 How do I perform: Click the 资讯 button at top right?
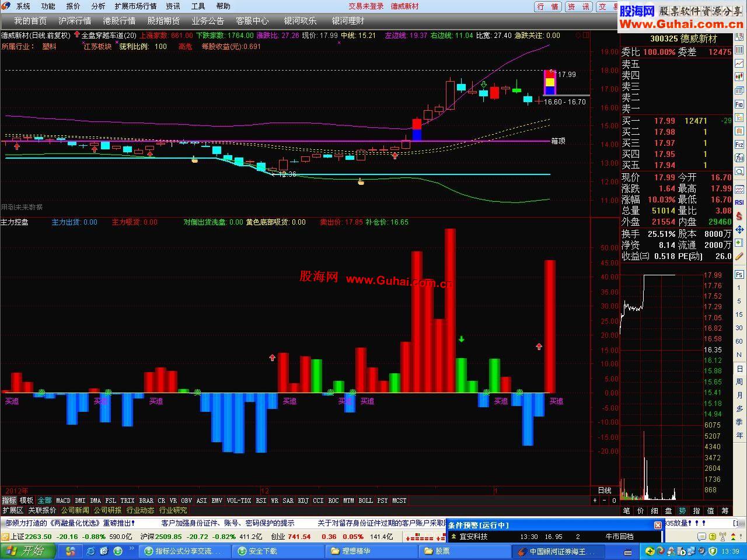[x=578, y=6]
